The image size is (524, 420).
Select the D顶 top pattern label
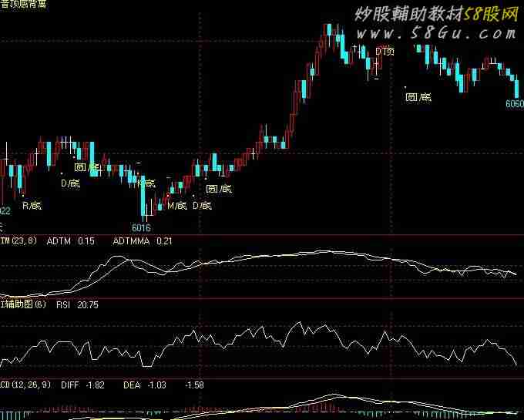click(385, 52)
